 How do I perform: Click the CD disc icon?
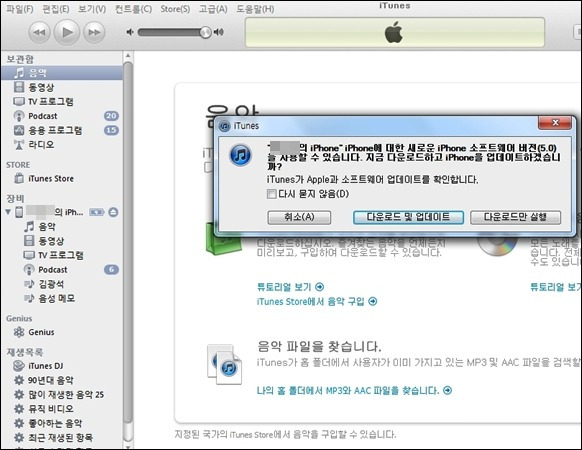497,245
